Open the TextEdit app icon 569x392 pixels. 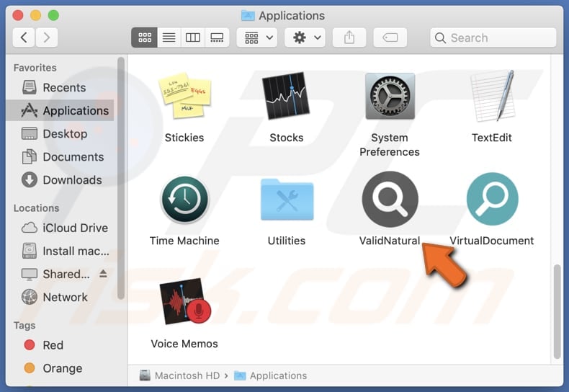coord(492,96)
